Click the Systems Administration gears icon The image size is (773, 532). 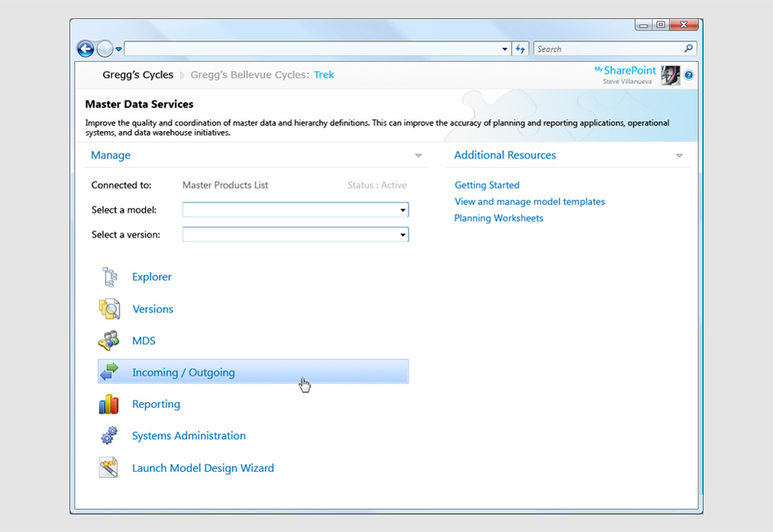point(109,436)
